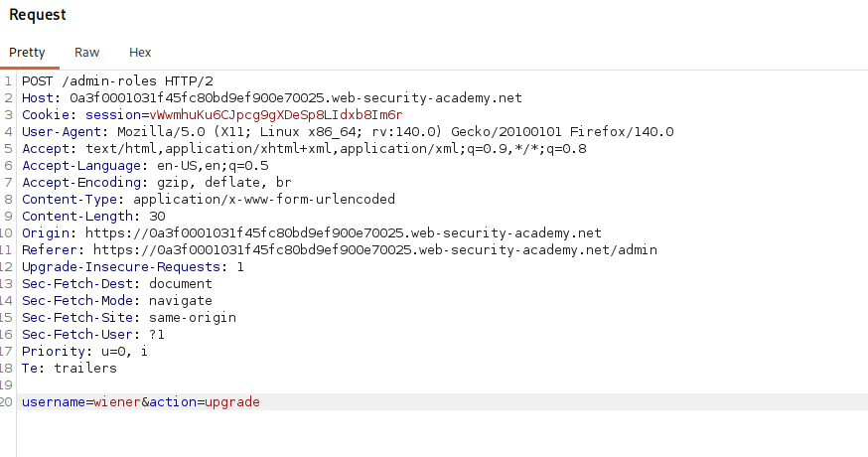The width and height of the screenshot is (868, 457).
Task: Click the Accept header line
Action: [304, 148]
